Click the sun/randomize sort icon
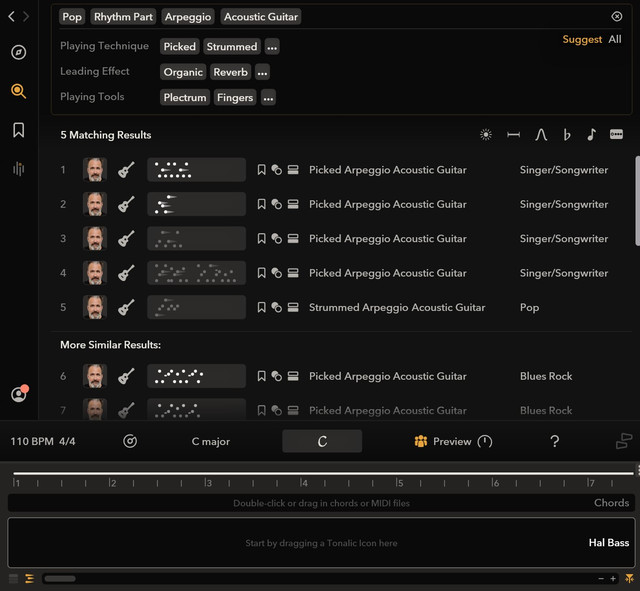The height and width of the screenshot is (591, 640). point(486,134)
